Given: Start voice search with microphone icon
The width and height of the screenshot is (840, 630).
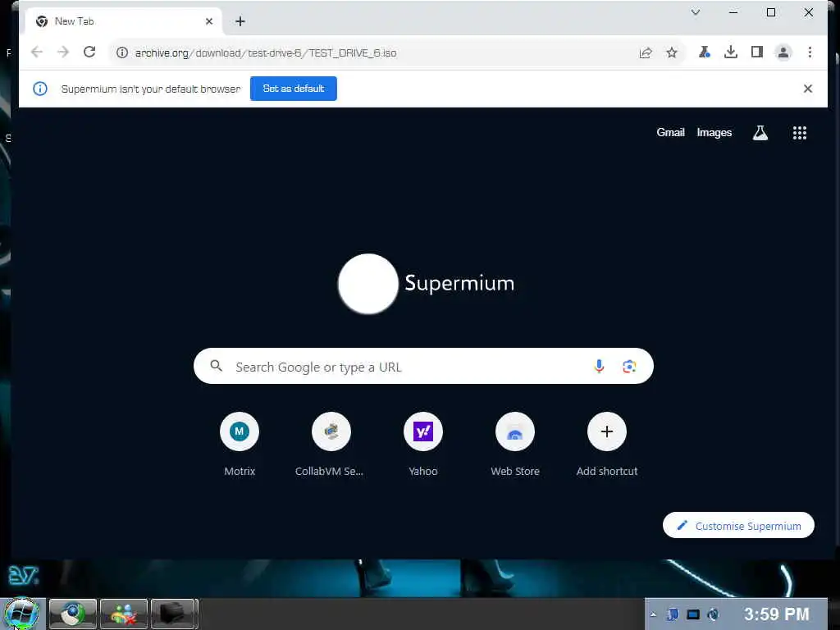Looking at the screenshot, I should coord(599,367).
